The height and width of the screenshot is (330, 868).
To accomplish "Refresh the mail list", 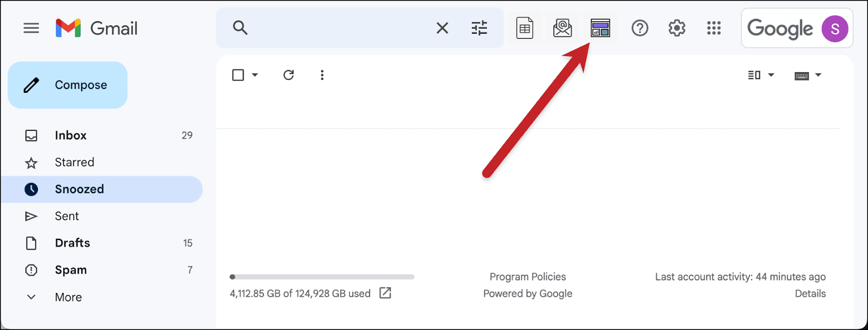I will [289, 75].
